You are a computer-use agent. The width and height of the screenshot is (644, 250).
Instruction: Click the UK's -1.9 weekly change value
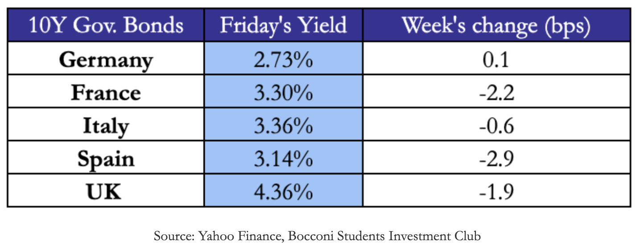click(496, 192)
